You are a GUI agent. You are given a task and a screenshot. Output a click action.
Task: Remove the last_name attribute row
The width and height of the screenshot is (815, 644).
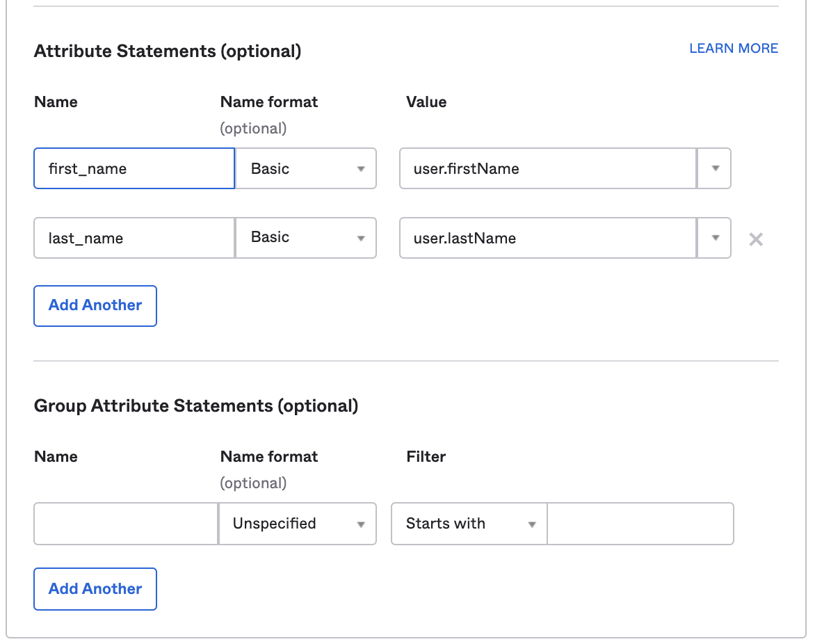point(756,239)
